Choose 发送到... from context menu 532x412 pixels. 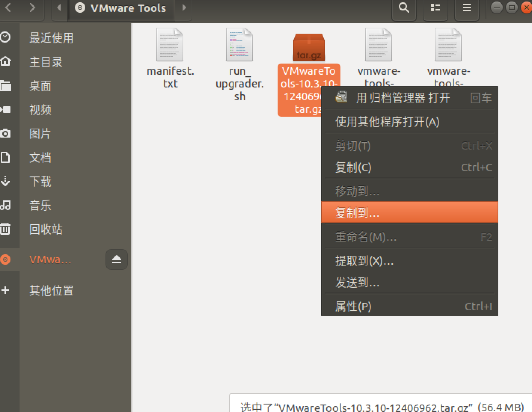[x=410, y=282]
